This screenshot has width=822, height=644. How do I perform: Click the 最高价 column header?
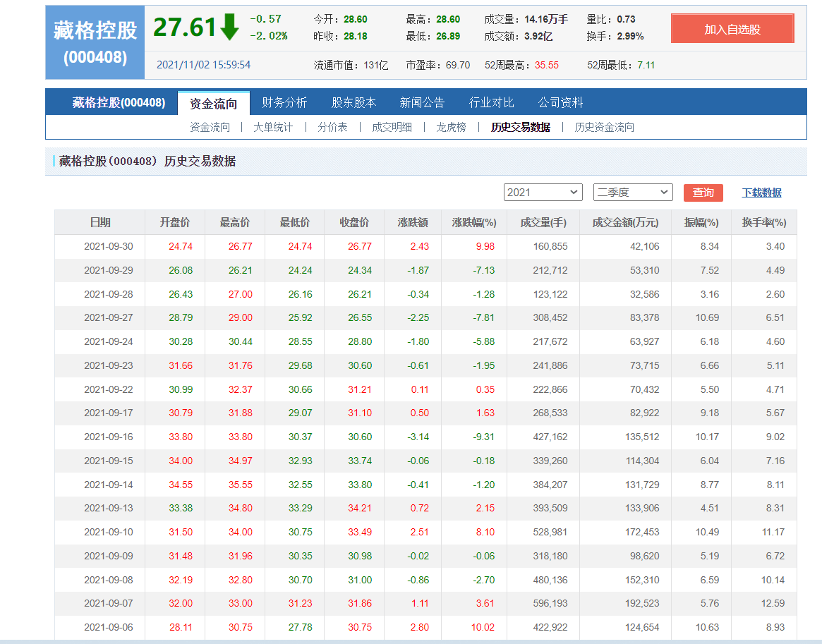[234, 222]
